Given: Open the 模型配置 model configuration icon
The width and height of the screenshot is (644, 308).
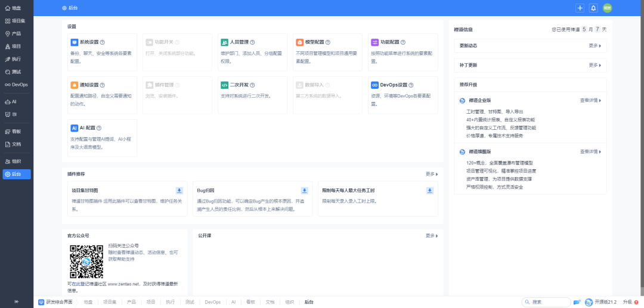Looking at the screenshot, I should pos(300,42).
